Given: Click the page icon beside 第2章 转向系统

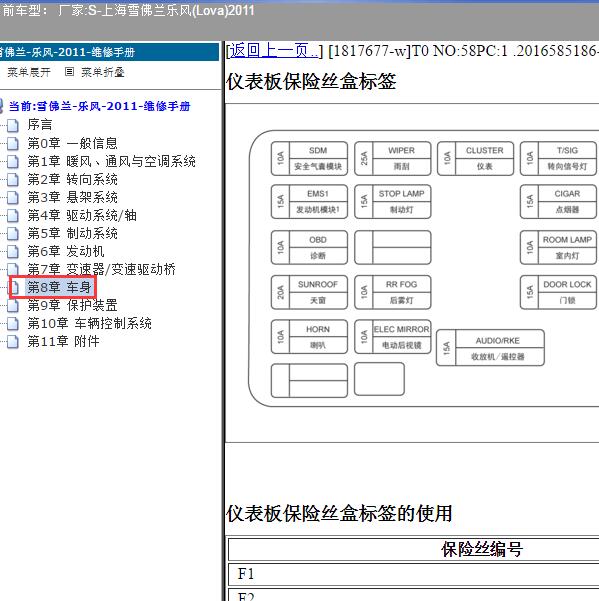Looking at the screenshot, I should pyautogui.click(x=13, y=179).
